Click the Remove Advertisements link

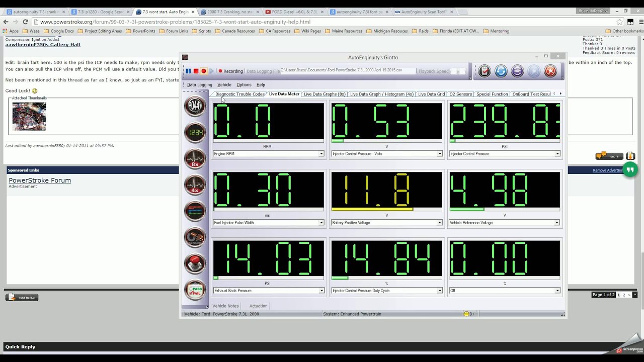coord(608,170)
